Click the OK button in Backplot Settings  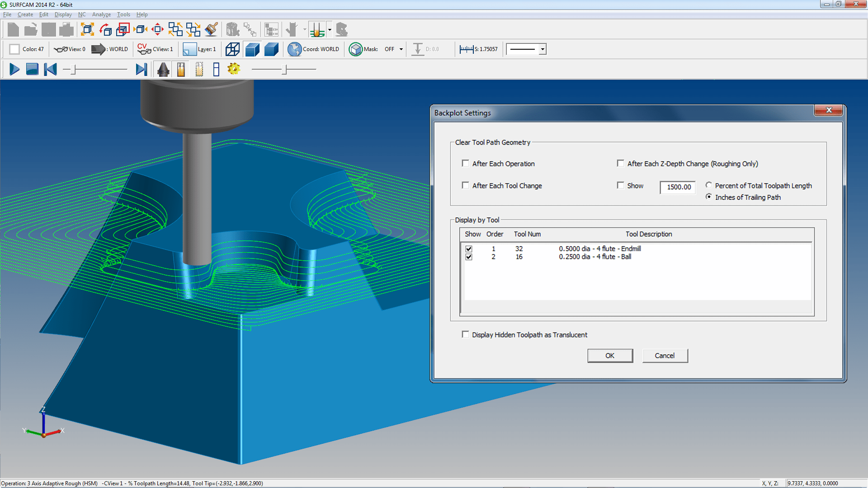610,356
